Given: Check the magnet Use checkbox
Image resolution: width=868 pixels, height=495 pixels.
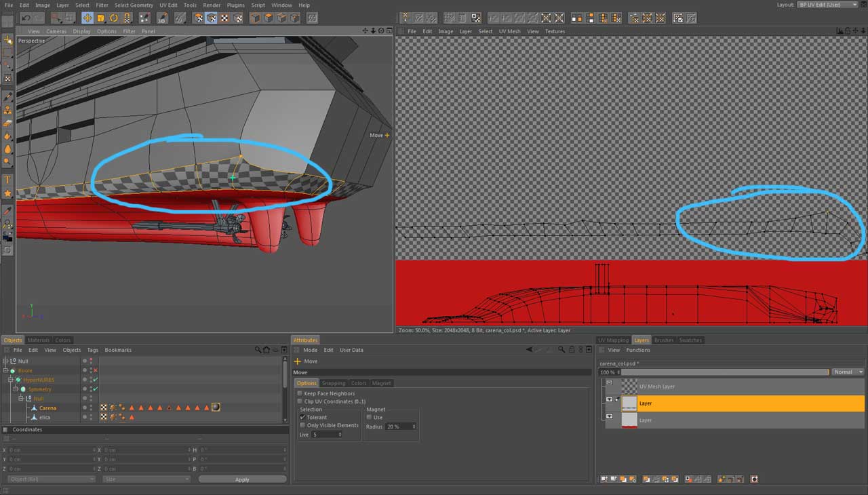Looking at the screenshot, I should [369, 418].
